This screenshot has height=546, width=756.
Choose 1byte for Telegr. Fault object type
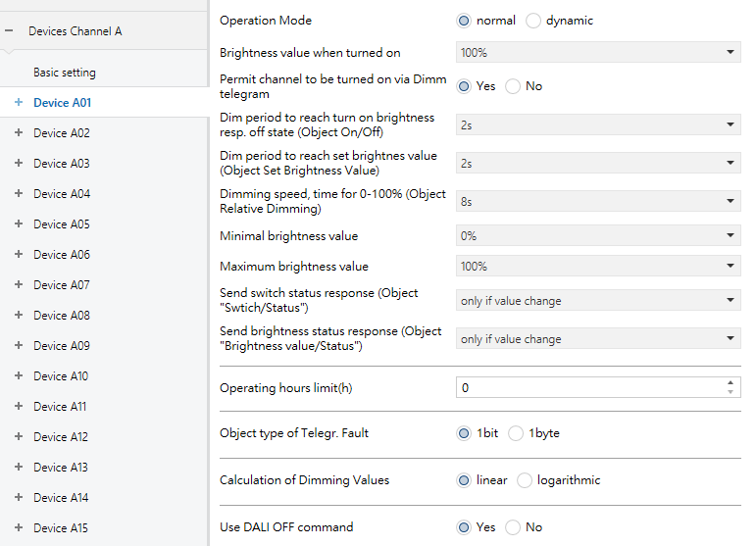click(x=517, y=433)
